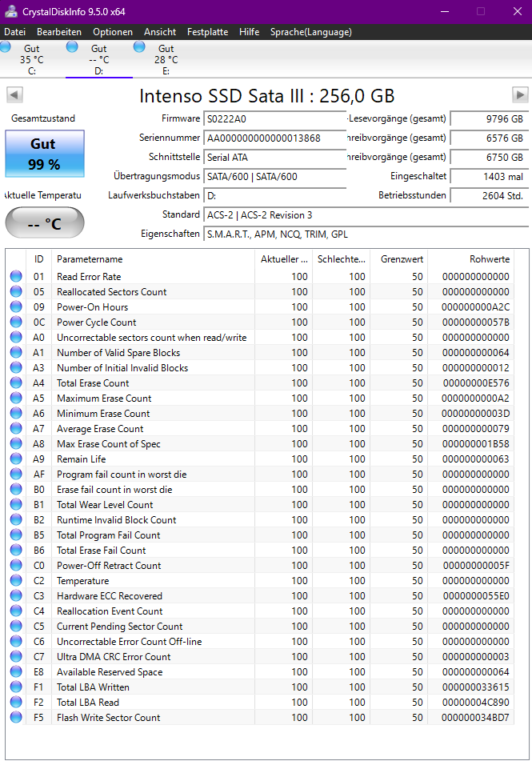Open the Hilfe menu
532x765 pixels.
point(249,32)
